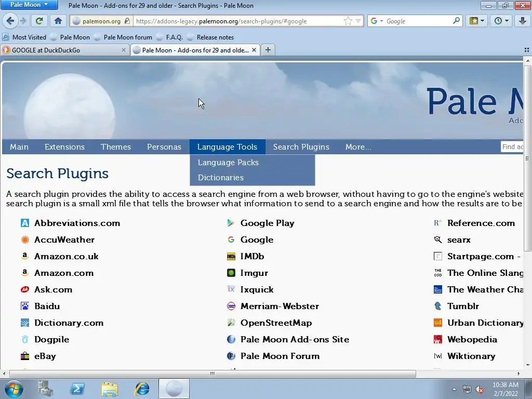Viewport: 532px width, 399px height.
Task: Click the Google search input box
Action: pos(418,21)
